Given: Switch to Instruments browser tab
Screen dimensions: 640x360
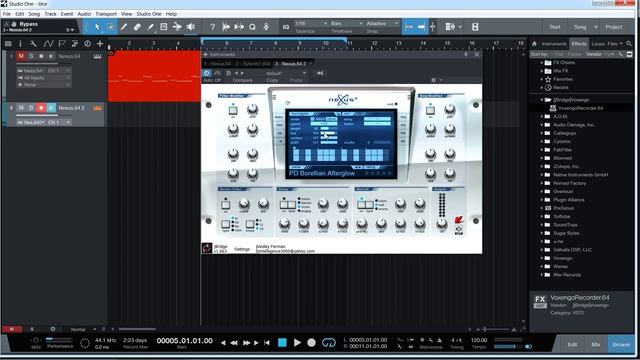Looking at the screenshot, I should [x=554, y=44].
